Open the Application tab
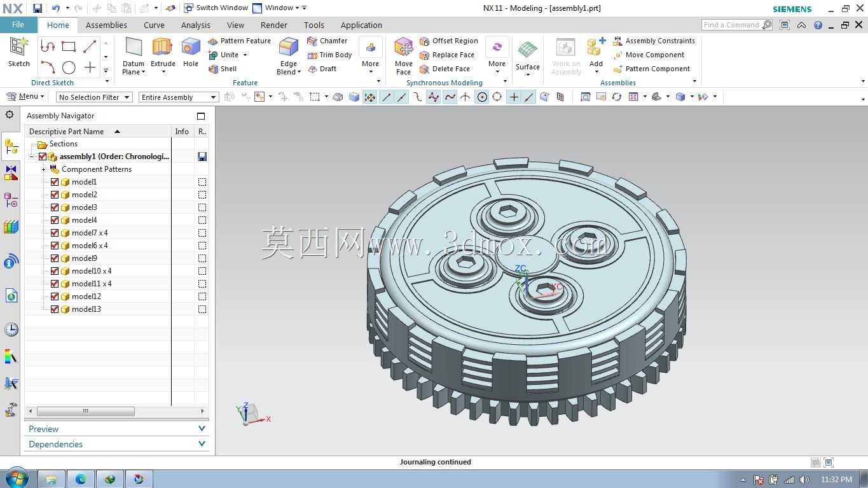This screenshot has height=488, width=868. point(361,25)
